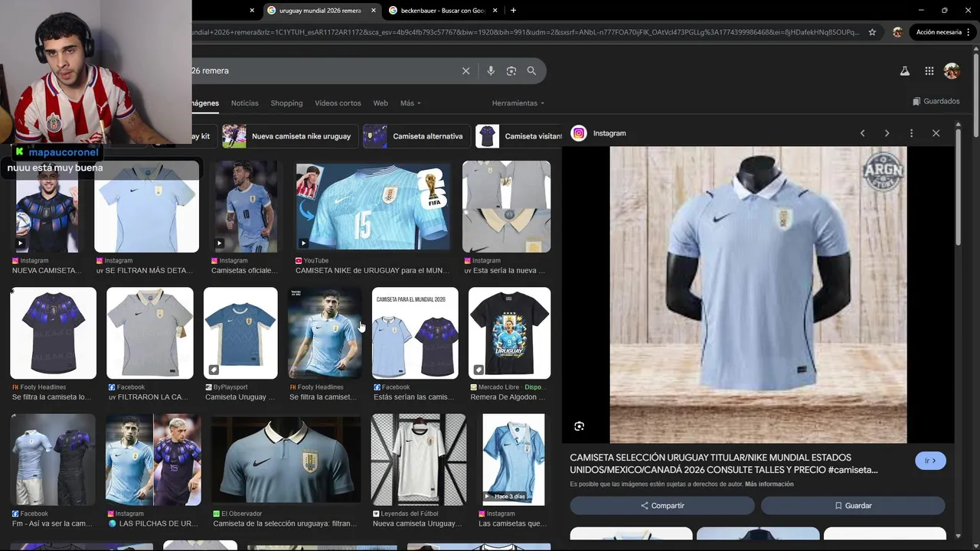Select the Web search tab

click(x=381, y=103)
